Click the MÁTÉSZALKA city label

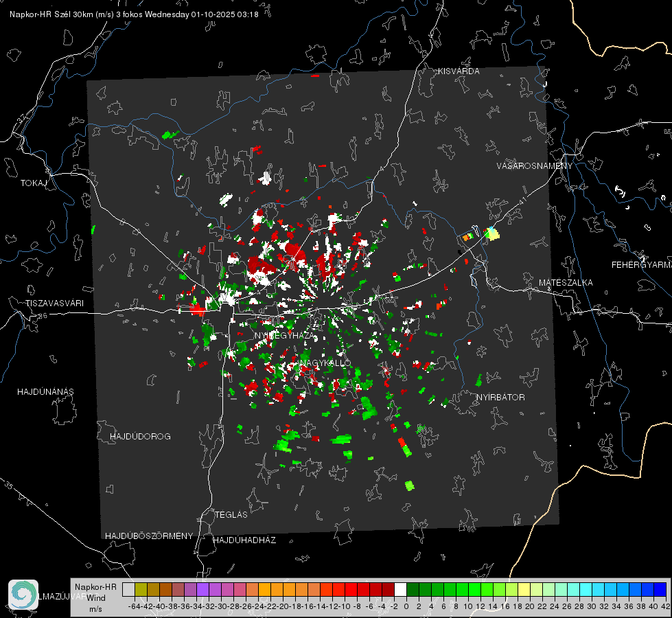566,283
